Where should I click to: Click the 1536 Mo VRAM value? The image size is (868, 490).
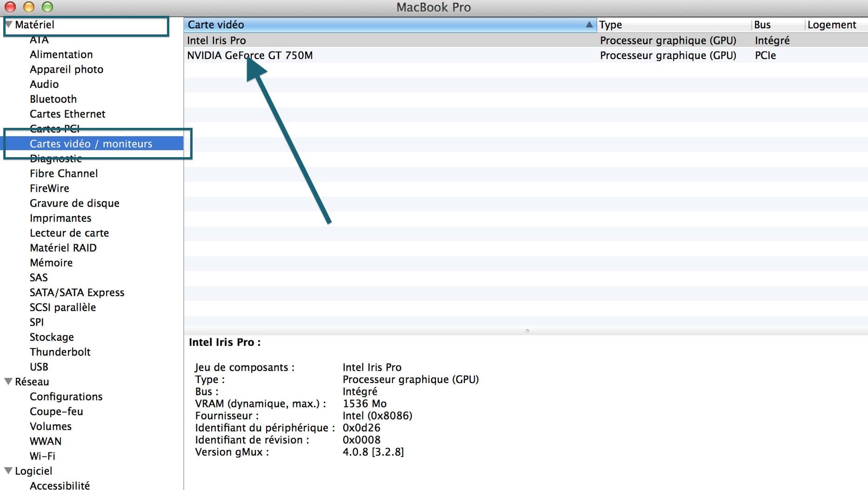tap(365, 404)
